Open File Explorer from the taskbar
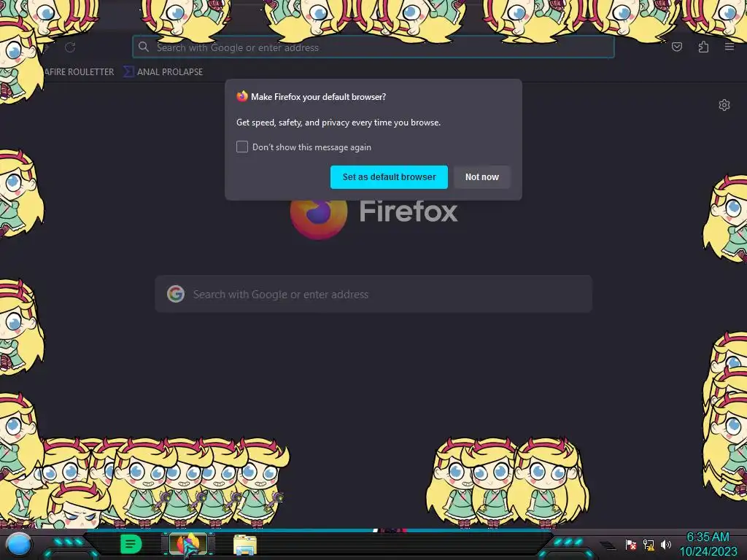 point(245,545)
